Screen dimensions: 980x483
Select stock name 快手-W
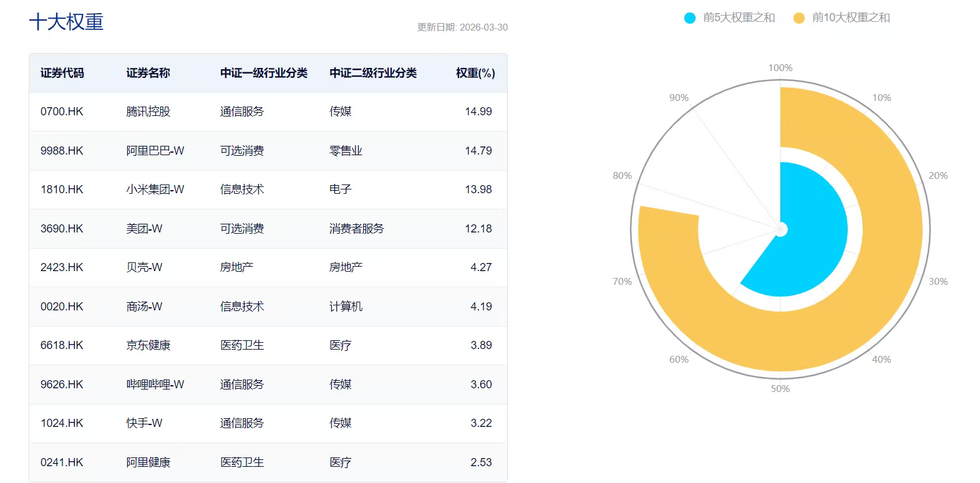point(144,423)
